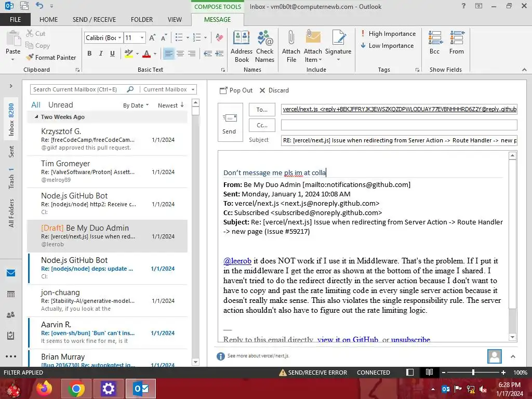The width and height of the screenshot is (532, 399).
Task: Open the By Date sort dropdown
Action: pyautogui.click(x=136, y=105)
